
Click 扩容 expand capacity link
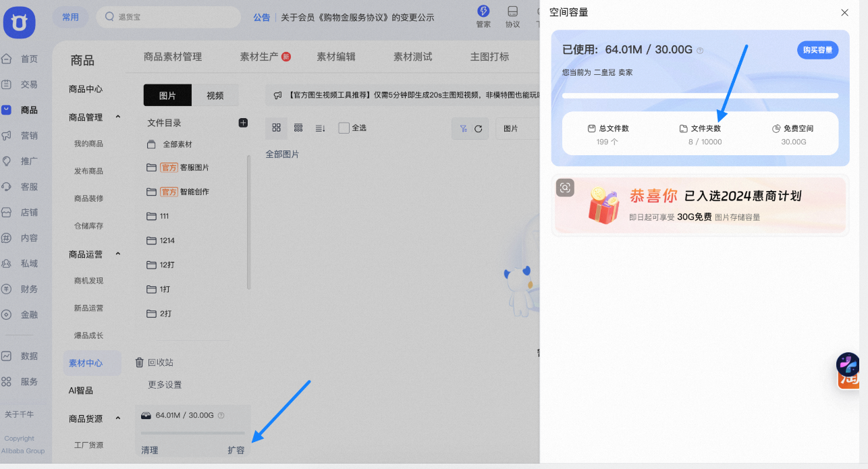(x=236, y=450)
